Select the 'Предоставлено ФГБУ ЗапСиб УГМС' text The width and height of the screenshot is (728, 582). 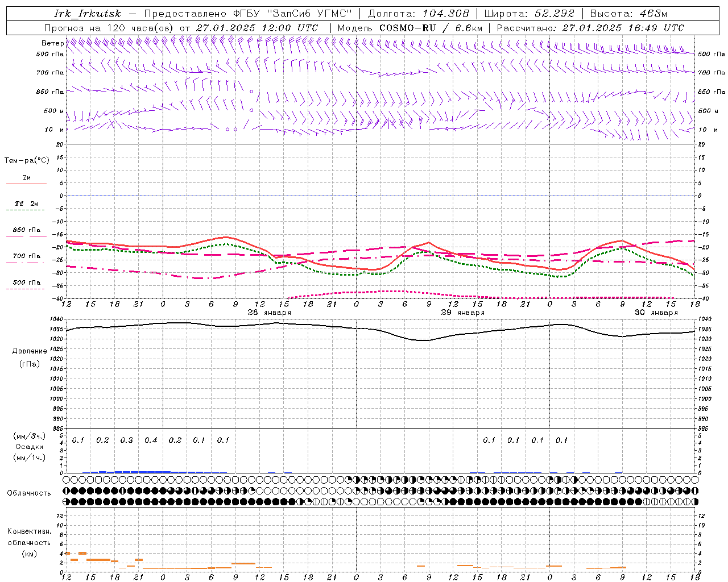click(x=249, y=14)
